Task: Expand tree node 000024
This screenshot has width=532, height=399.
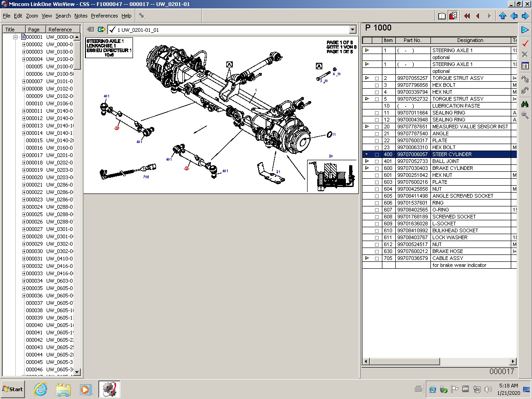Action: pyautogui.click(x=24, y=207)
